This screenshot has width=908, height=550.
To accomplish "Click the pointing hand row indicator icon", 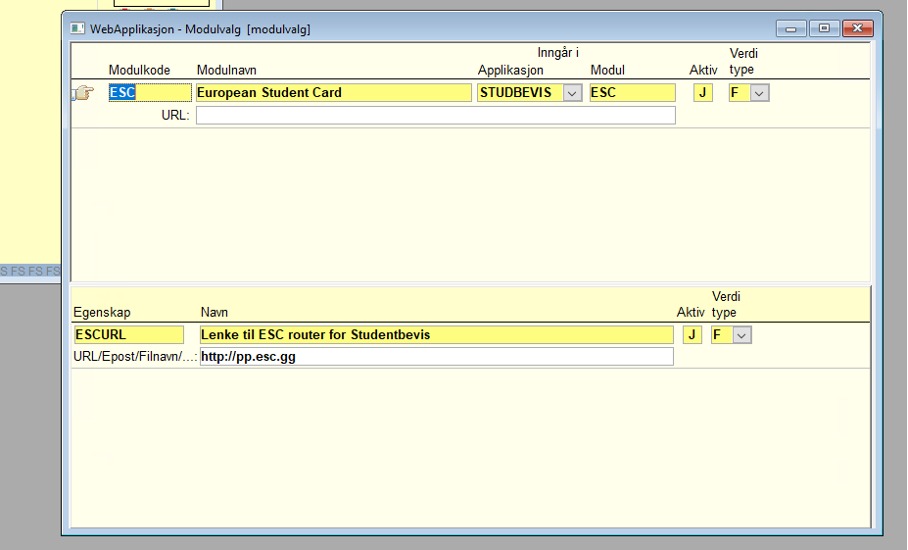I will click(x=84, y=93).
